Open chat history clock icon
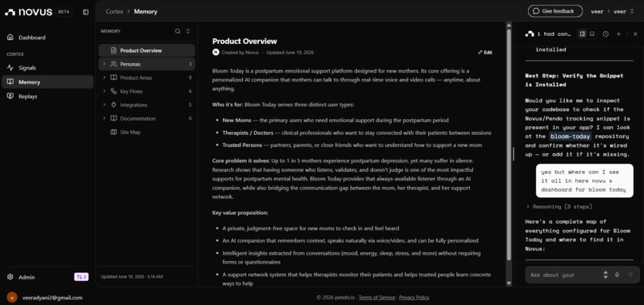The image size is (644, 305). click(x=606, y=34)
